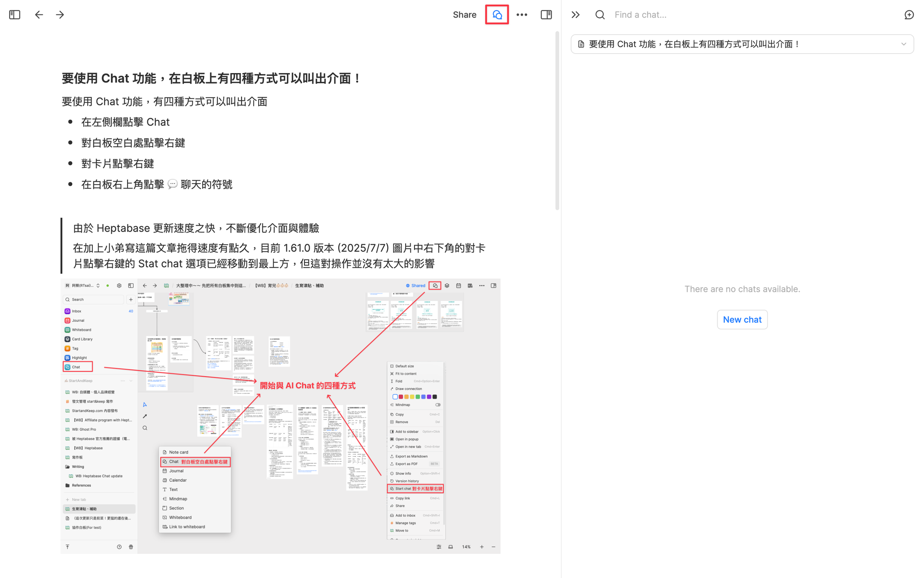The height and width of the screenshot is (578, 924).
Task: Click the magnifier icon in chat panel
Action: (600, 15)
